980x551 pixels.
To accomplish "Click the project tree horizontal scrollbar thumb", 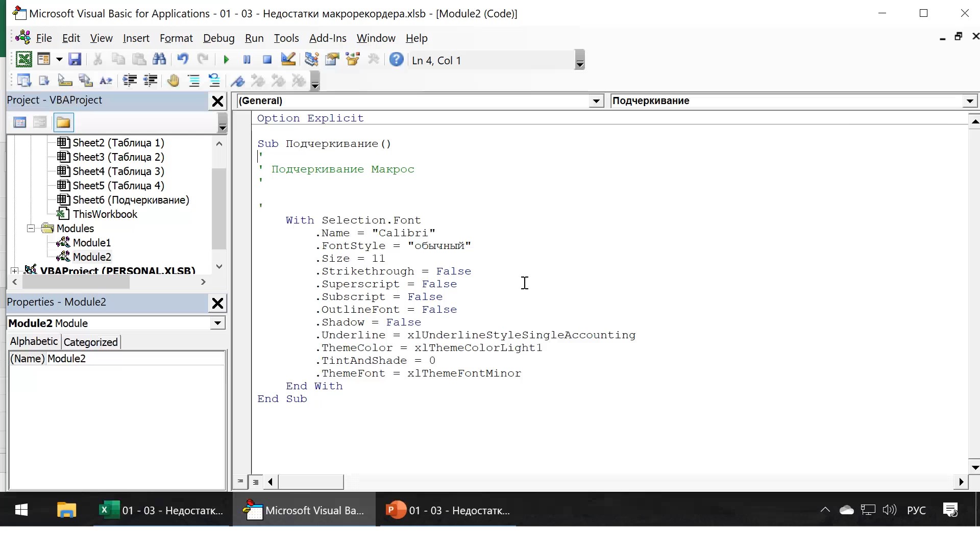I will 76,282.
